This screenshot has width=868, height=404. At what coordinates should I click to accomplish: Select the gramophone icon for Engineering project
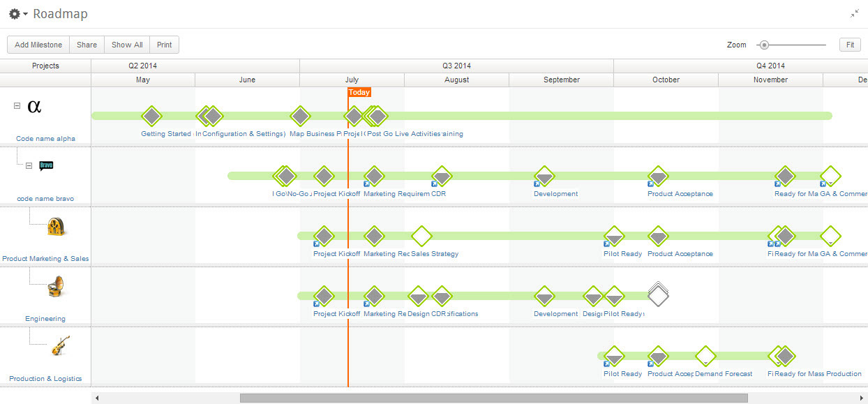[x=56, y=286]
